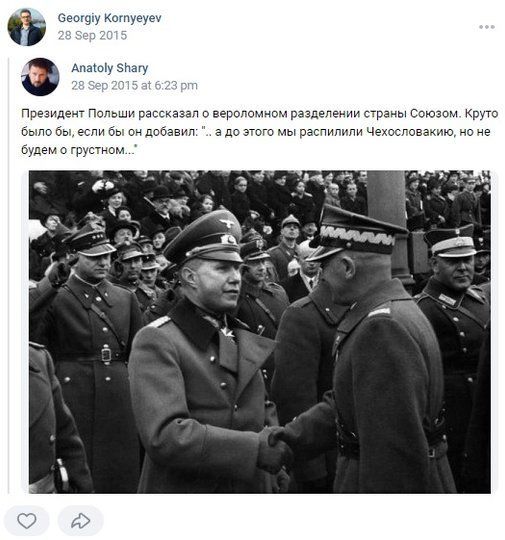The height and width of the screenshot is (540, 505).
Task: Click the name "Anatoly Shary" in the reposted header
Action: [x=110, y=68]
